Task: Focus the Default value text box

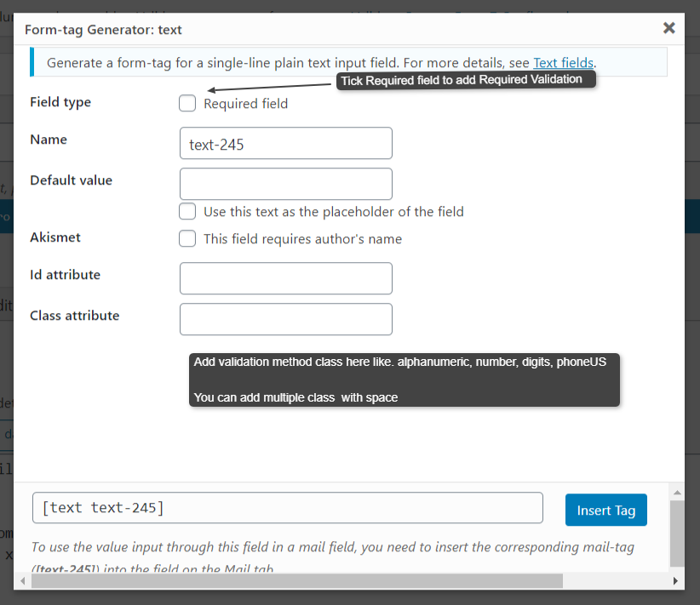Action: click(286, 184)
